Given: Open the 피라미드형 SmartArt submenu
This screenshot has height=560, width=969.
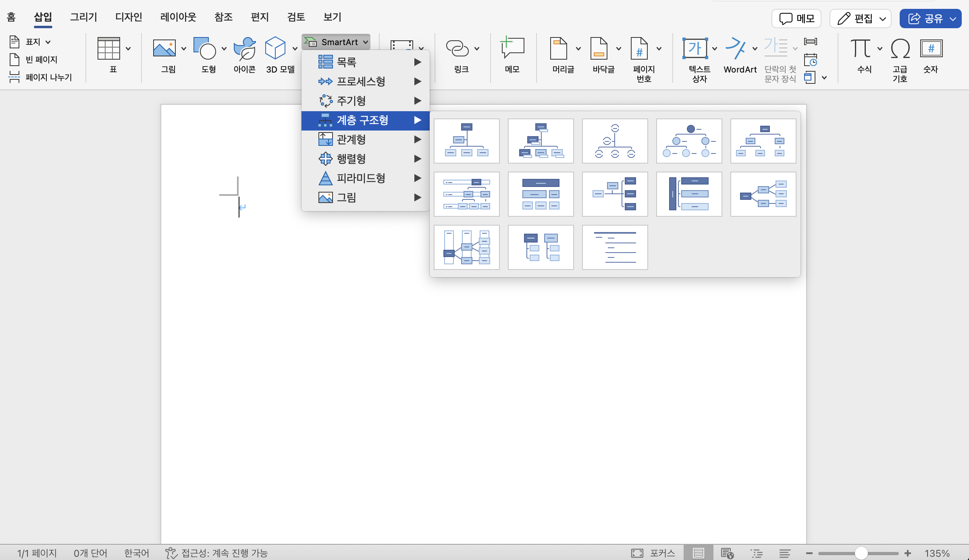Looking at the screenshot, I should pyautogui.click(x=366, y=178).
